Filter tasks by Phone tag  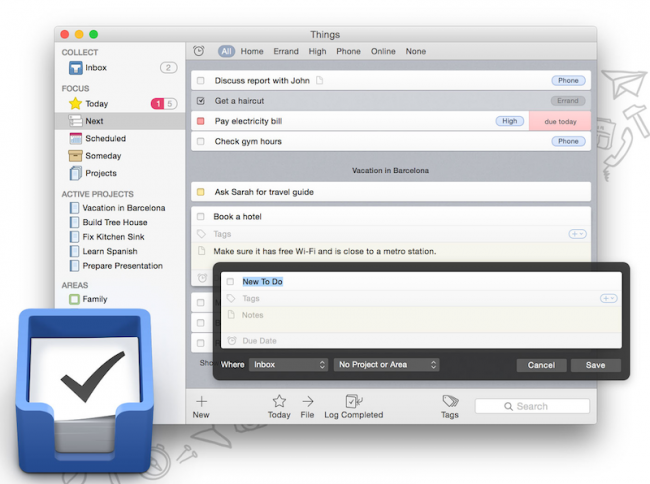pos(349,51)
